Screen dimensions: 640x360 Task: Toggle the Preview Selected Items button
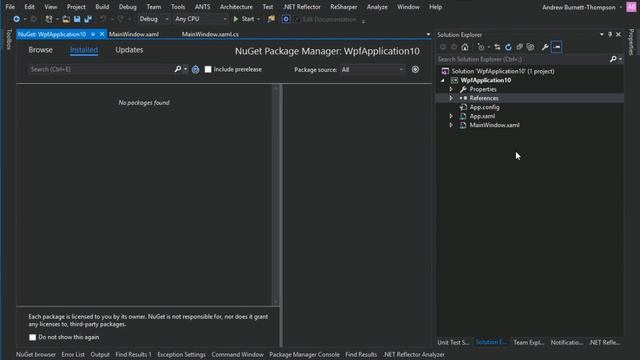coord(556,47)
